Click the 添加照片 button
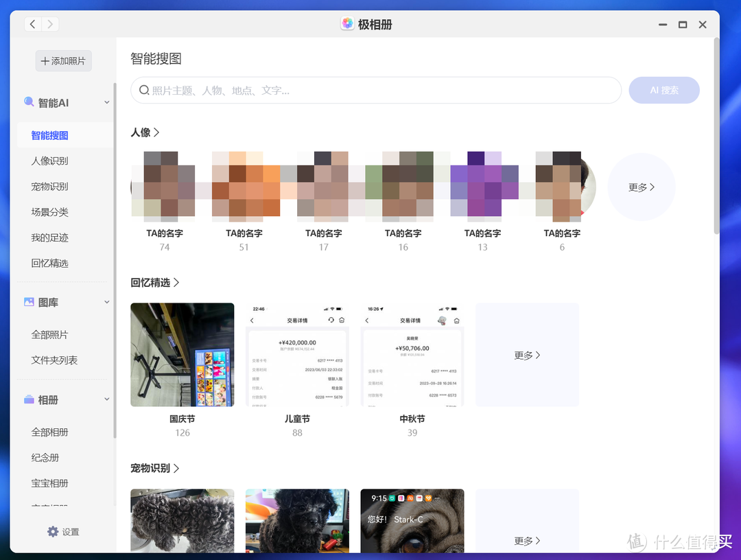Viewport: 741px width, 560px height. 63,61
